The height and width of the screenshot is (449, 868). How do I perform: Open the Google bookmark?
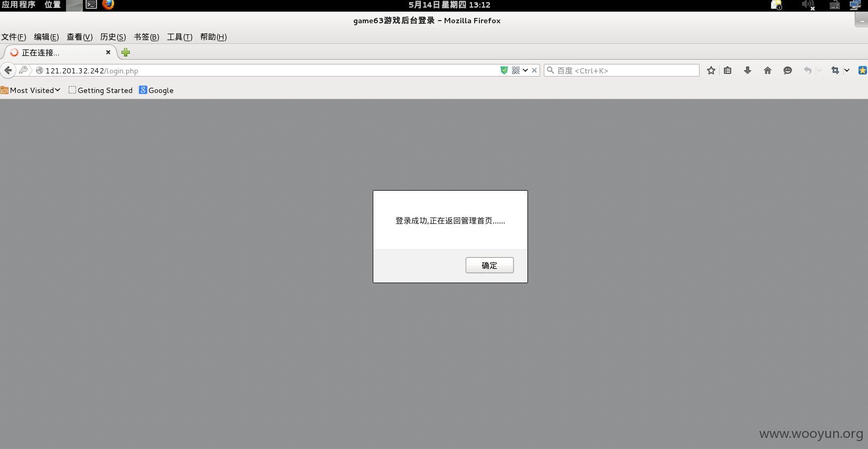[156, 90]
